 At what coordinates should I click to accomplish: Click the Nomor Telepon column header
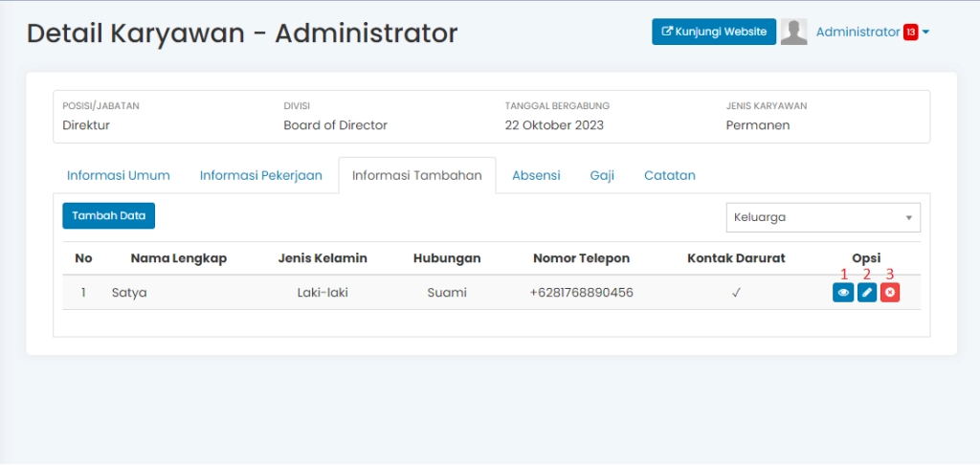tap(581, 258)
